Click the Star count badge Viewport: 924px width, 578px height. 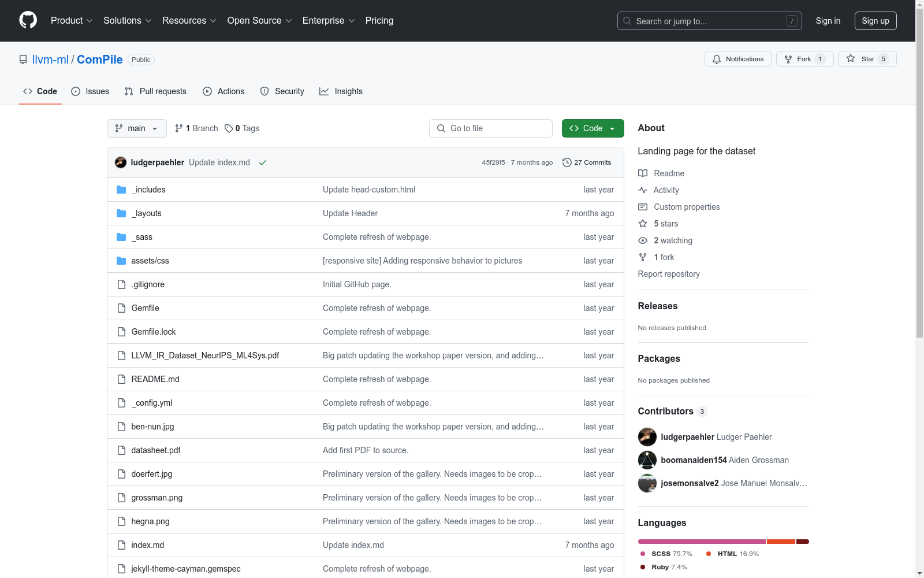(x=883, y=59)
